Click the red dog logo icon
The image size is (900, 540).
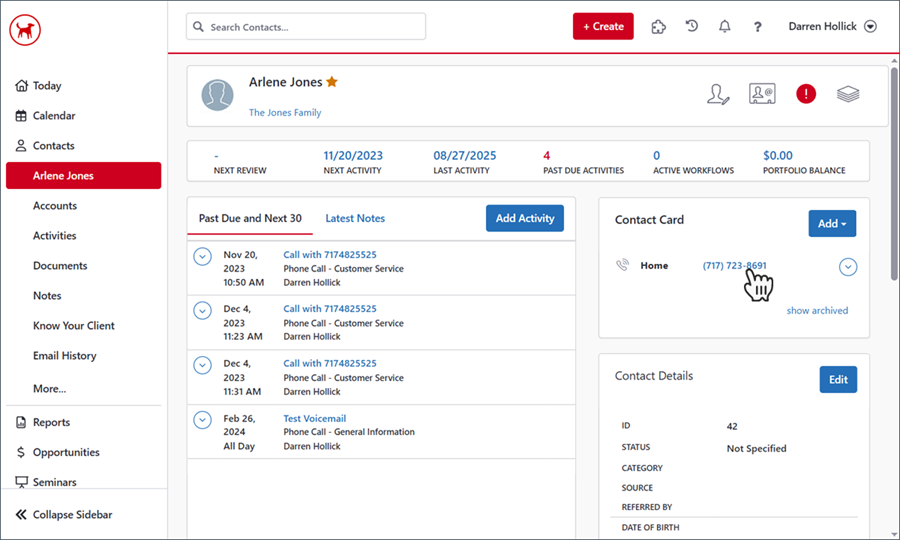(x=25, y=31)
